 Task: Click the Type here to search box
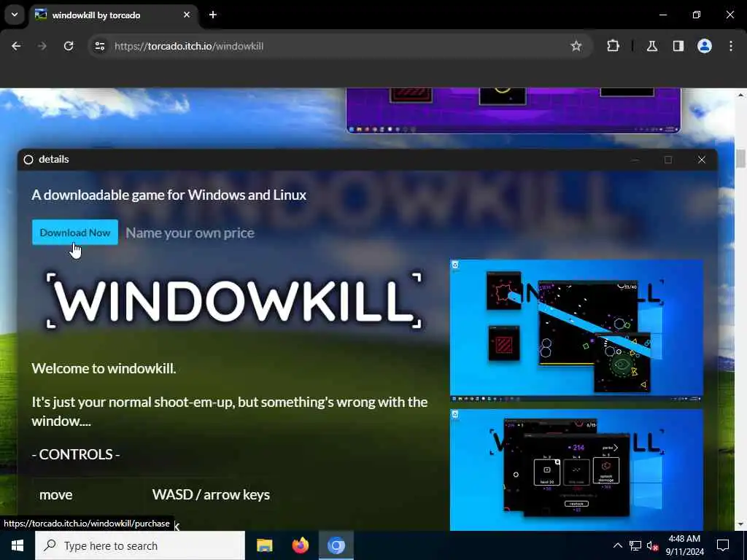140,545
